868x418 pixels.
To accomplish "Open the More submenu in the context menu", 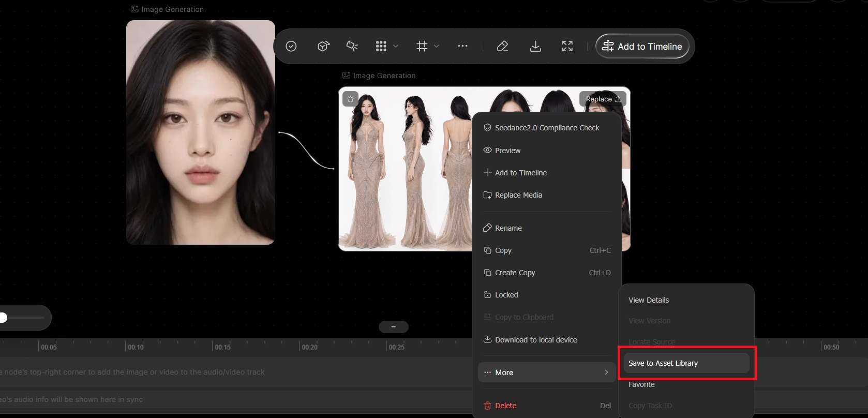I will 547,372.
